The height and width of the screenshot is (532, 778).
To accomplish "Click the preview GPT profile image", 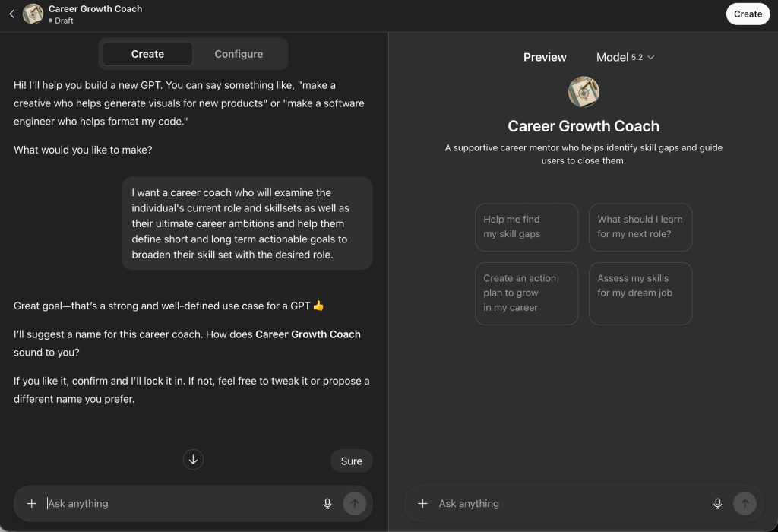I will (x=583, y=92).
